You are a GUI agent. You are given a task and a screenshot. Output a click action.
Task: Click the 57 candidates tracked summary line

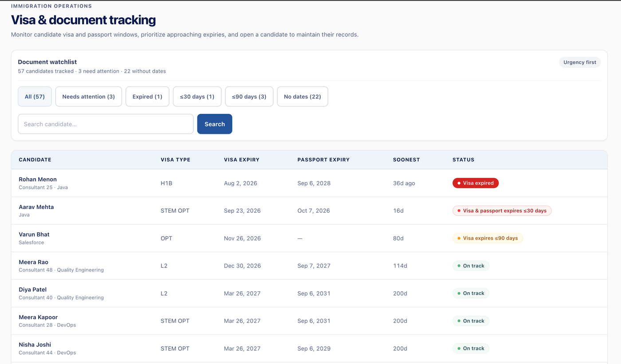coord(92,71)
